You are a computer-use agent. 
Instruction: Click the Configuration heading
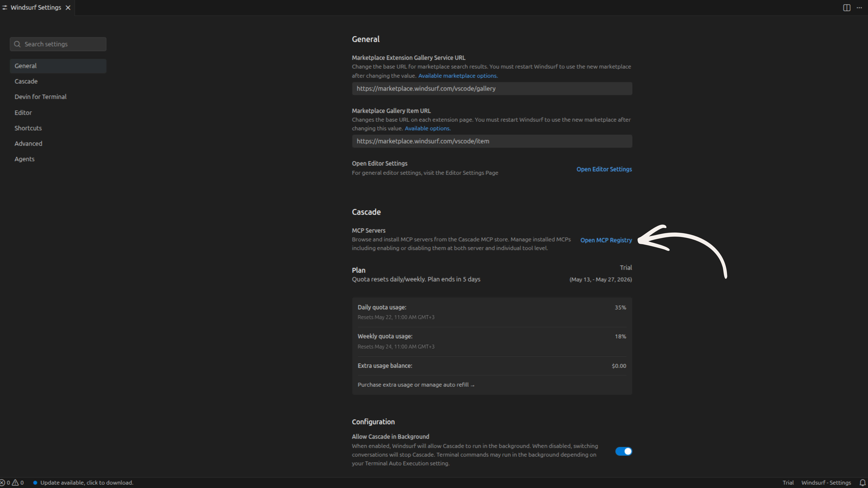[373, 422]
